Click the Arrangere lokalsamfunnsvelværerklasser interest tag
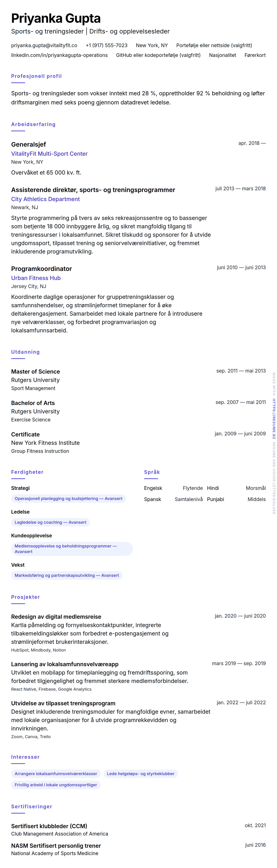This screenshot has width=277, height=868. [x=56, y=774]
